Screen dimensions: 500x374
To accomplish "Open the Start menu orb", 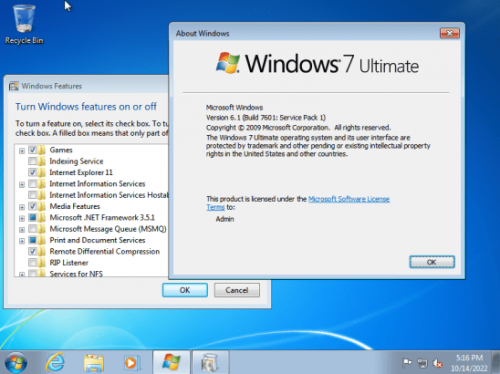I will point(16,363).
